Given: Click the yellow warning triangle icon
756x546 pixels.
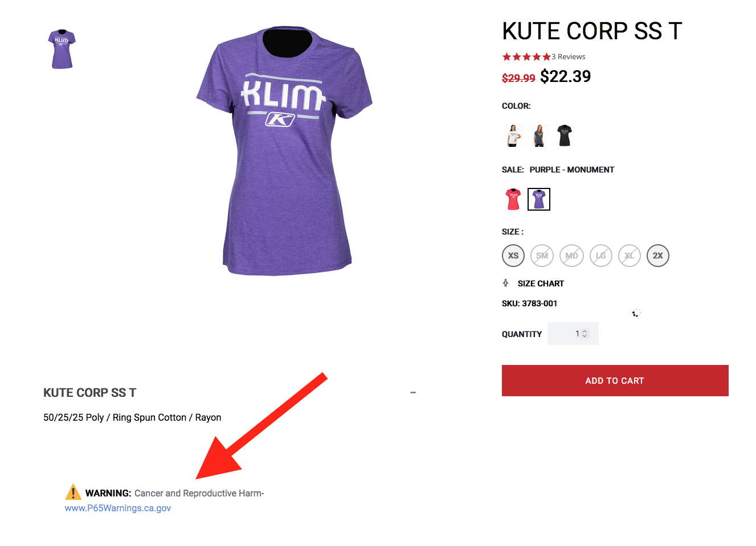Looking at the screenshot, I should point(73,492).
